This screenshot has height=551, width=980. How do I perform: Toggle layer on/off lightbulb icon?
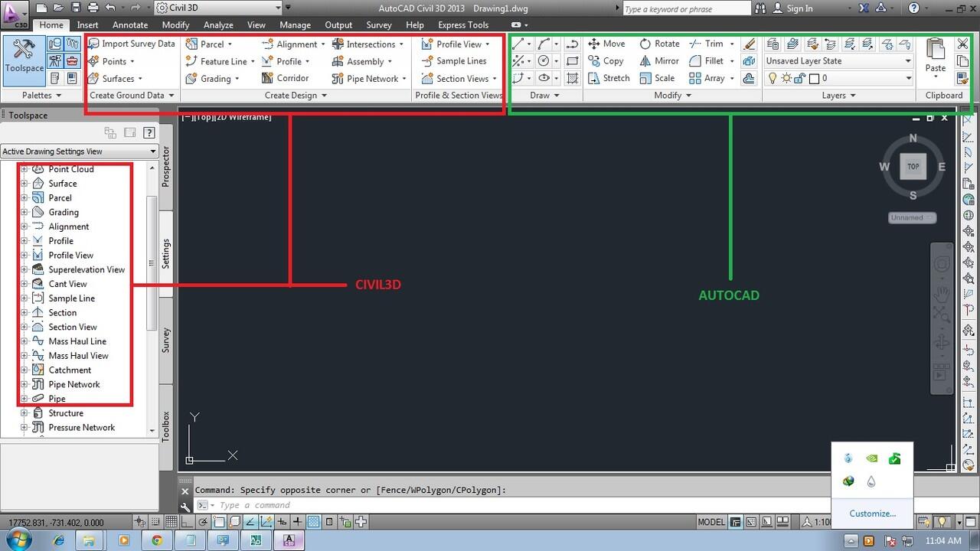click(x=773, y=78)
